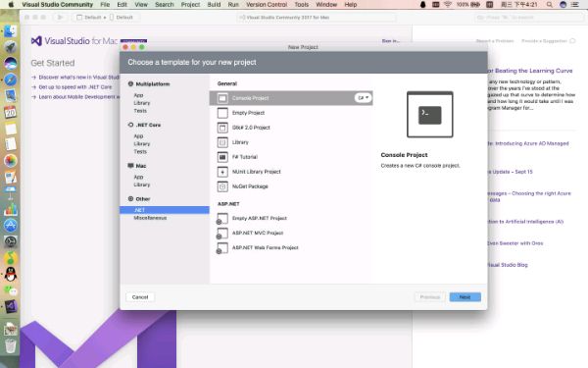Open Safari from the dock
Image resolution: width=588 pixels, height=368 pixels.
coord(11,79)
